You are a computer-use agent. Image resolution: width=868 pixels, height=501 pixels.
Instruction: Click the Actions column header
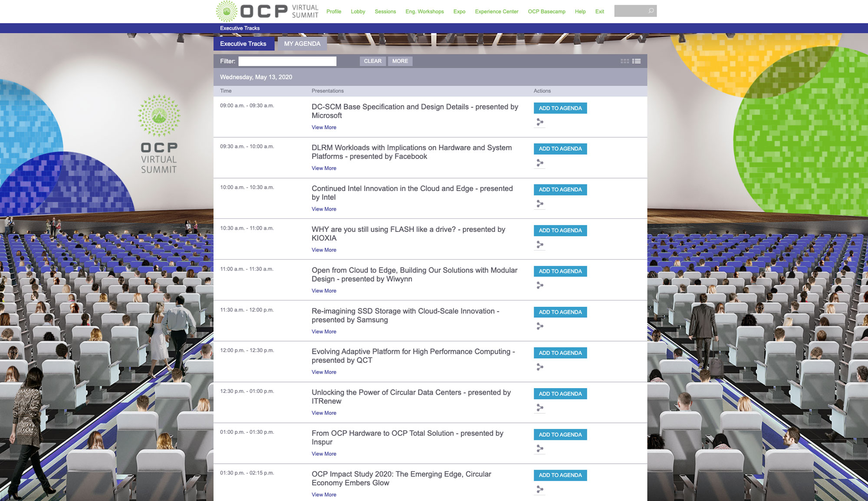pos(542,91)
